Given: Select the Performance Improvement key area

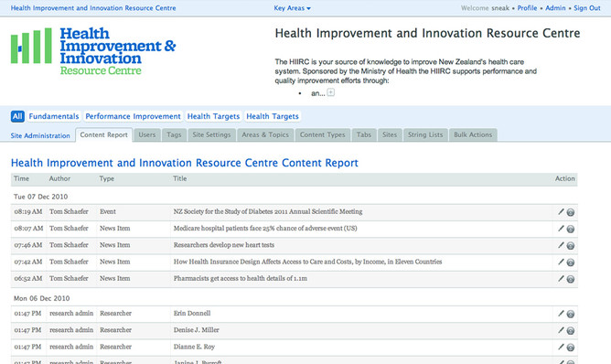Looking at the screenshot, I should [133, 116].
